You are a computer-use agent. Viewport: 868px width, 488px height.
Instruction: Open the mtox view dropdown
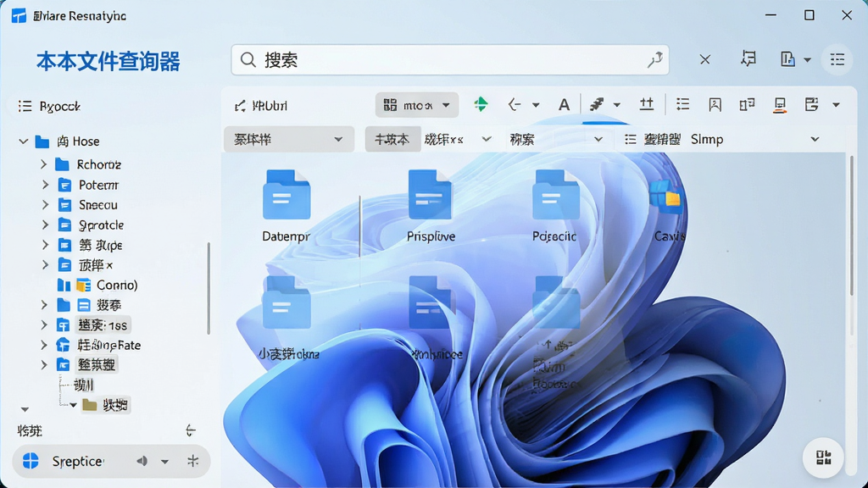click(417, 105)
